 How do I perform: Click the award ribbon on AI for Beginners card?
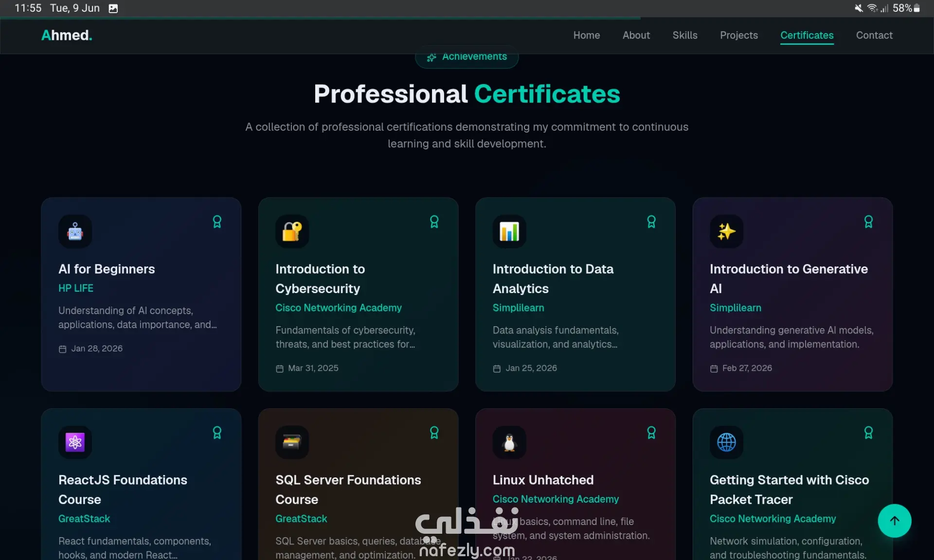click(x=217, y=222)
